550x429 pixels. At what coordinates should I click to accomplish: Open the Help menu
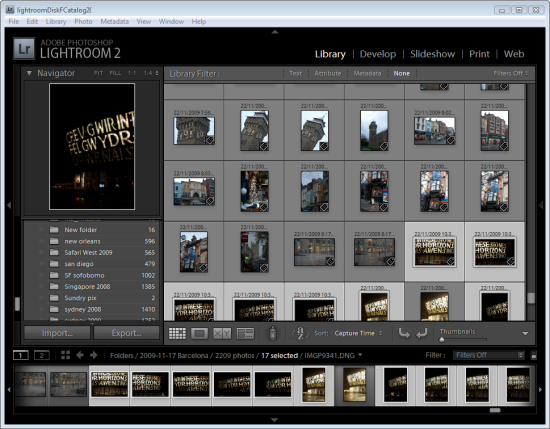(x=199, y=21)
